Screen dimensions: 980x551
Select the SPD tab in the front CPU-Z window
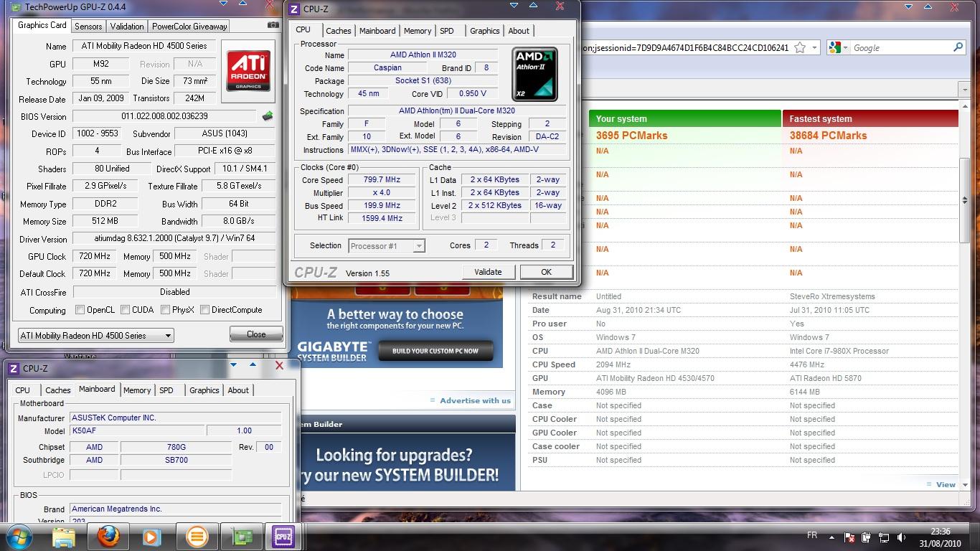click(447, 31)
